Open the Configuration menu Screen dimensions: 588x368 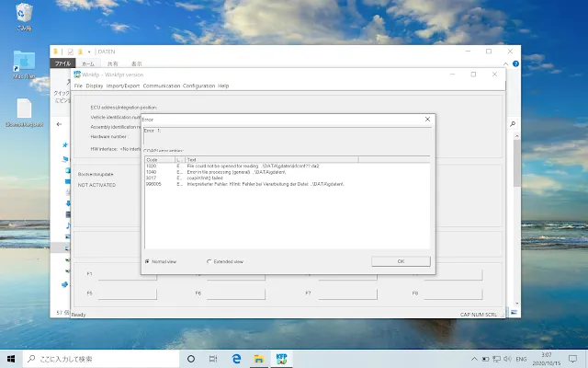(199, 86)
